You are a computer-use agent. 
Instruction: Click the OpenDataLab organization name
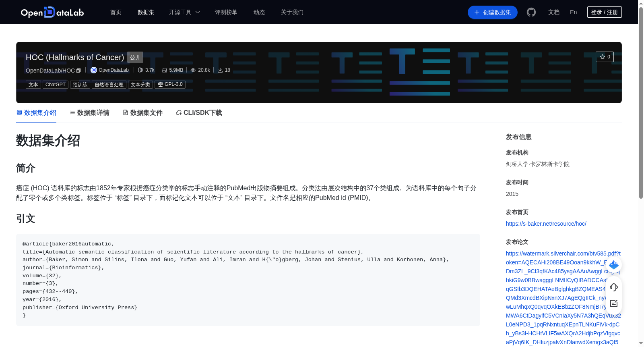click(114, 70)
